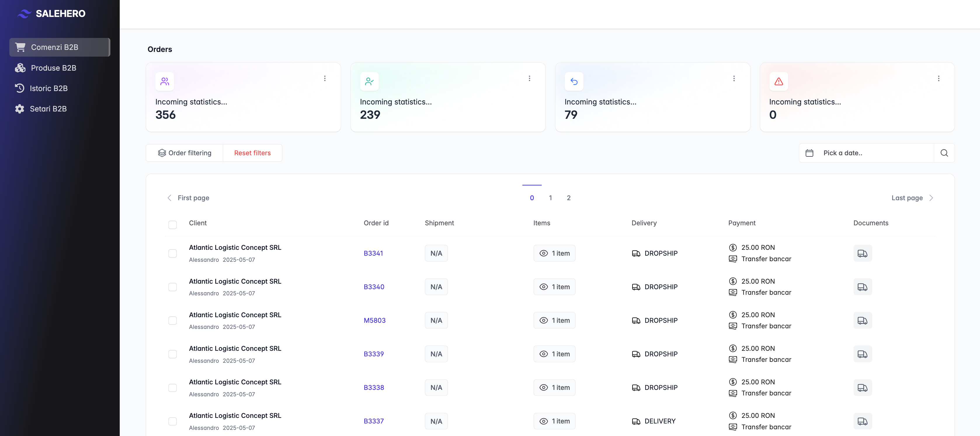The height and width of the screenshot is (436, 980).
Task: Open Setari B2B in the sidebar
Action: [60, 109]
